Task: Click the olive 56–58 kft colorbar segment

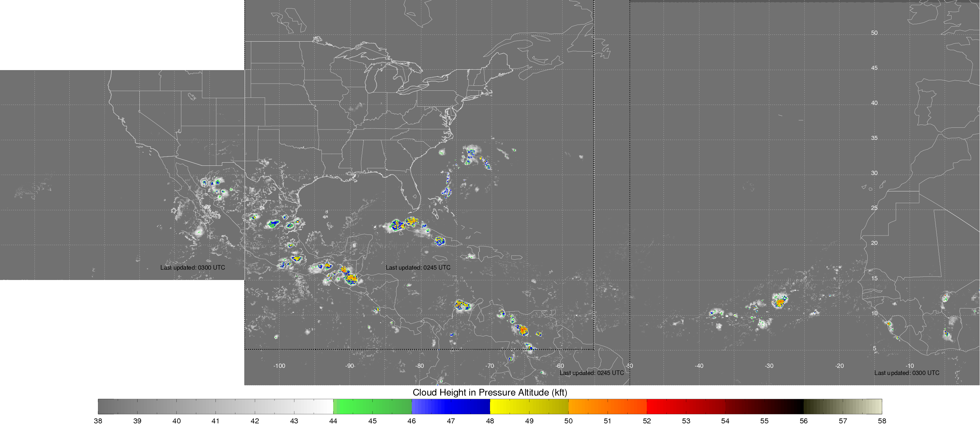Action: coord(842,406)
